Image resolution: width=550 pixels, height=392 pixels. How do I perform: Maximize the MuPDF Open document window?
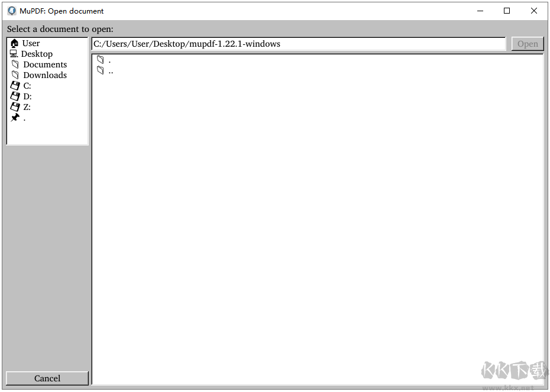[x=507, y=11]
